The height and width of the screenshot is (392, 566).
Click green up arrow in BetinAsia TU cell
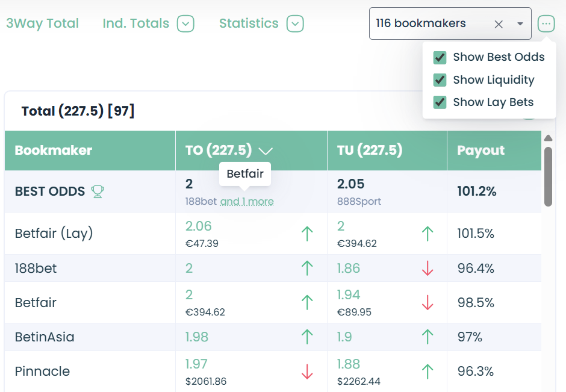[428, 337]
